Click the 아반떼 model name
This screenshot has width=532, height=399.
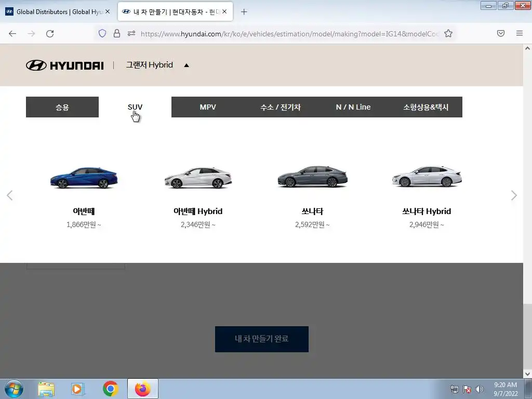click(x=84, y=211)
